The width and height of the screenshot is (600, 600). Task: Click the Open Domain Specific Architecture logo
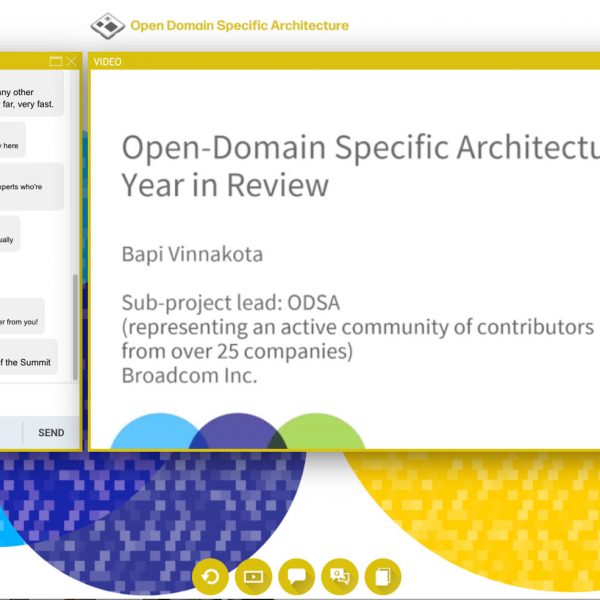107,25
